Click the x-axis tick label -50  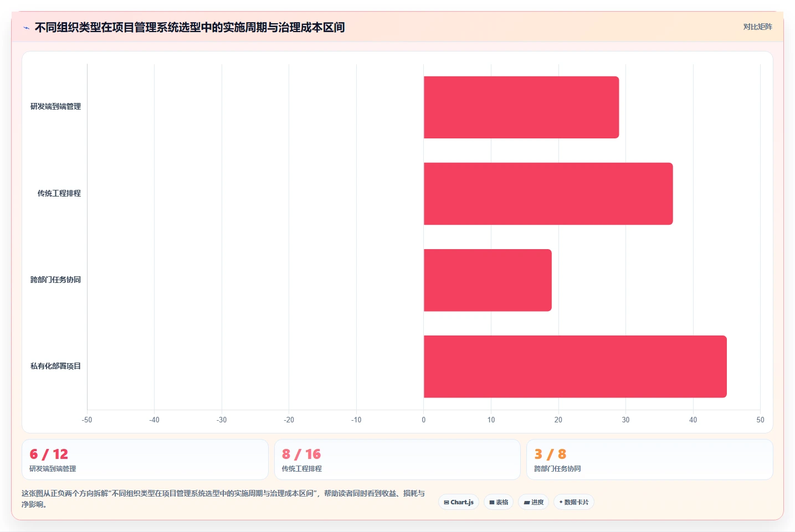[x=87, y=420]
